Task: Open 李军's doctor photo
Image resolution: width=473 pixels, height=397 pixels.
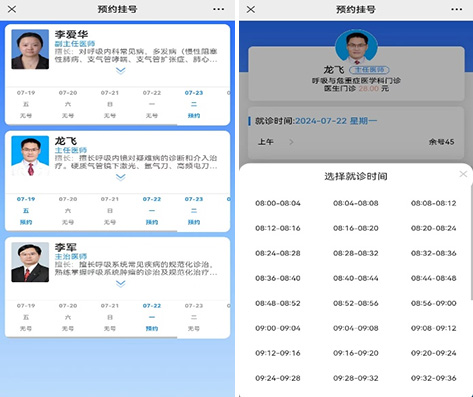Action: tap(30, 262)
